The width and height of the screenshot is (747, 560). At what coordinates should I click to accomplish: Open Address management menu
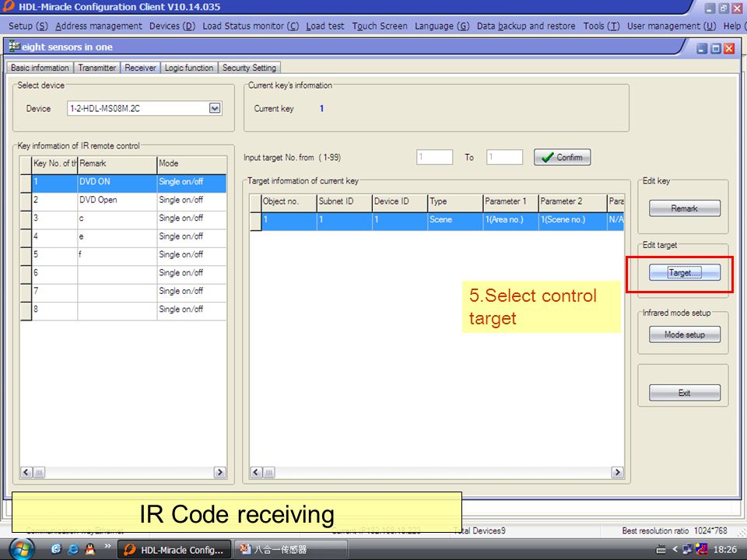(x=99, y=26)
